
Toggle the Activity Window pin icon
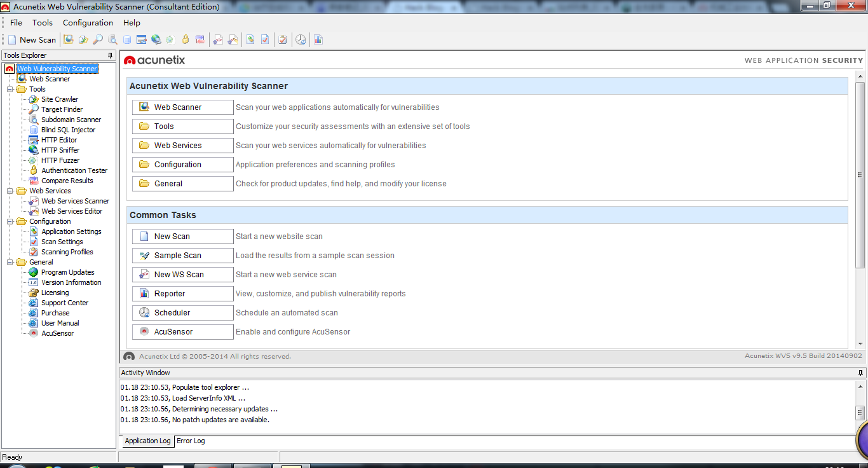pyautogui.click(x=861, y=373)
